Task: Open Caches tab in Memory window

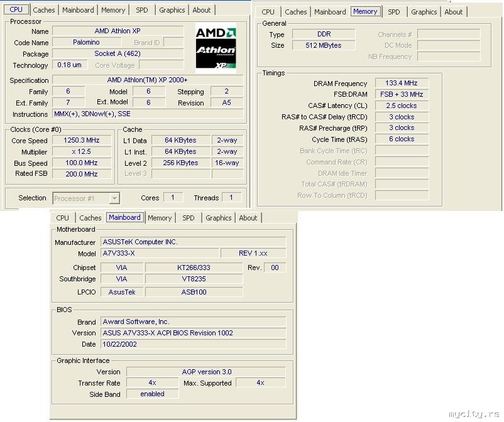Action: pos(296,12)
